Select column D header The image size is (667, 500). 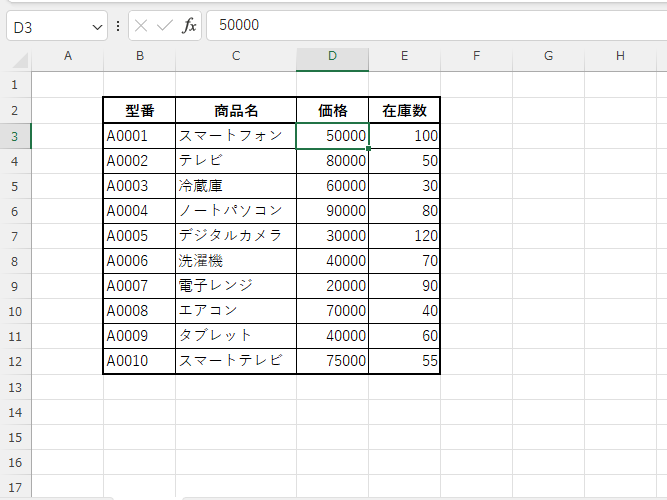(332, 56)
